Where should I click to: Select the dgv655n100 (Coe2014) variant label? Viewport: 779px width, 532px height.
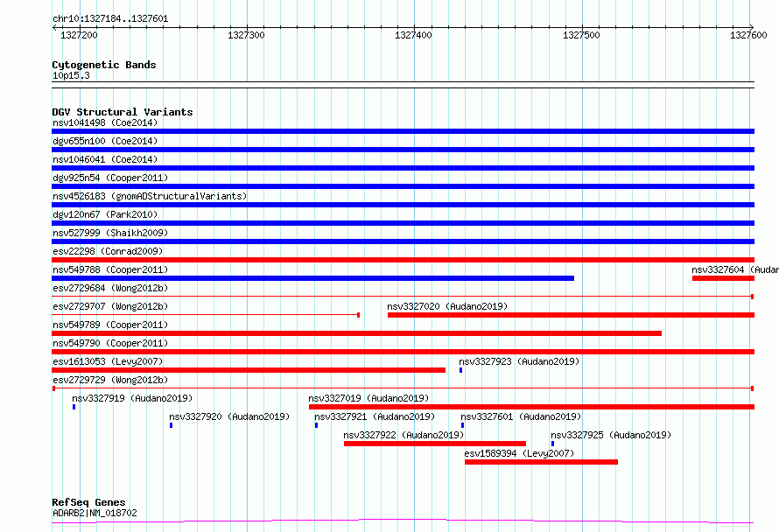(x=105, y=141)
